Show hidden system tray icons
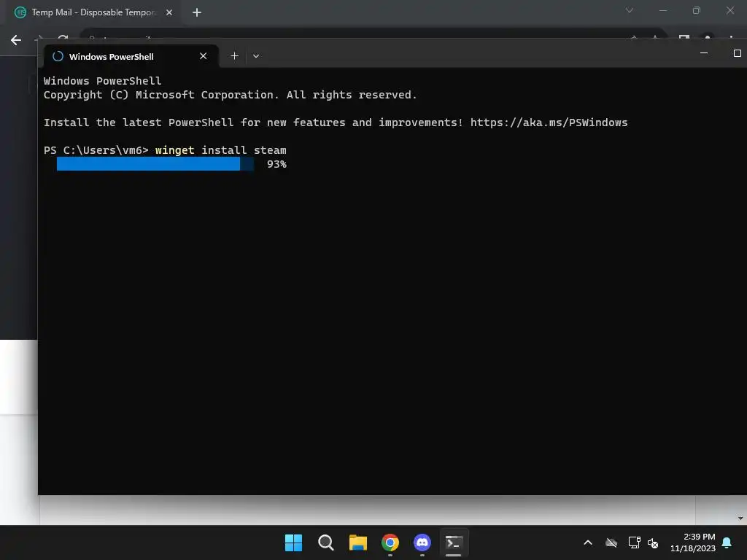This screenshot has height=560, width=747. [588, 542]
